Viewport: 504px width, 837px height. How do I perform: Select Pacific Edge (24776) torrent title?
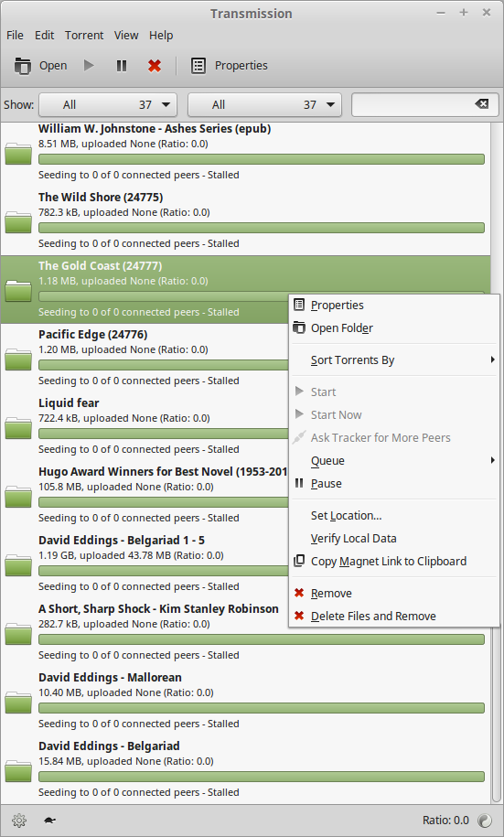(93, 335)
